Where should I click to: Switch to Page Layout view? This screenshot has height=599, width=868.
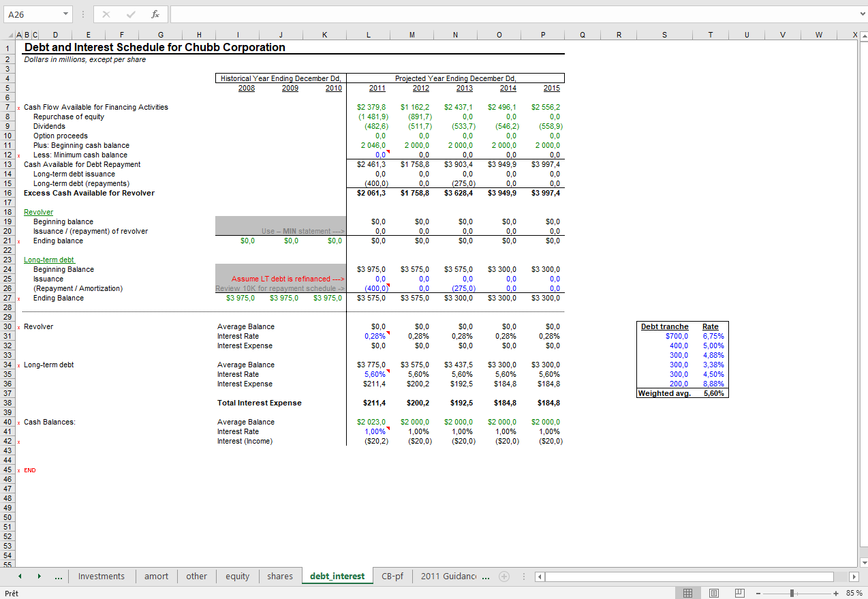pos(713,593)
